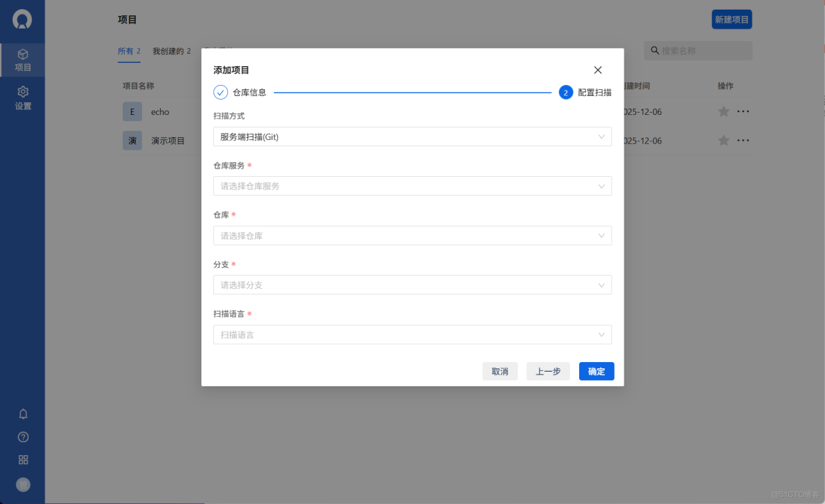
Task: Click the completed 仓库信息 step check circle
Action: point(221,91)
